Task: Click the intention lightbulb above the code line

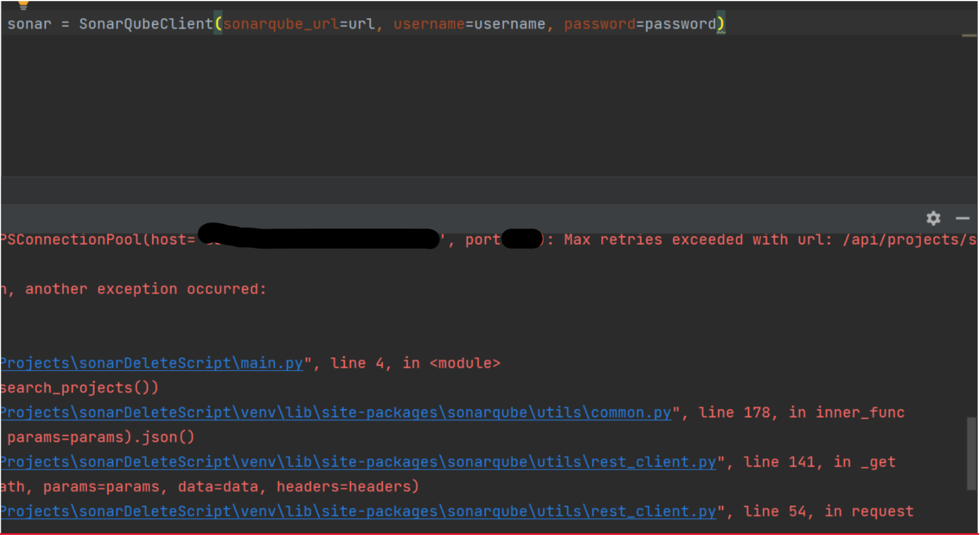Action: [23, 4]
